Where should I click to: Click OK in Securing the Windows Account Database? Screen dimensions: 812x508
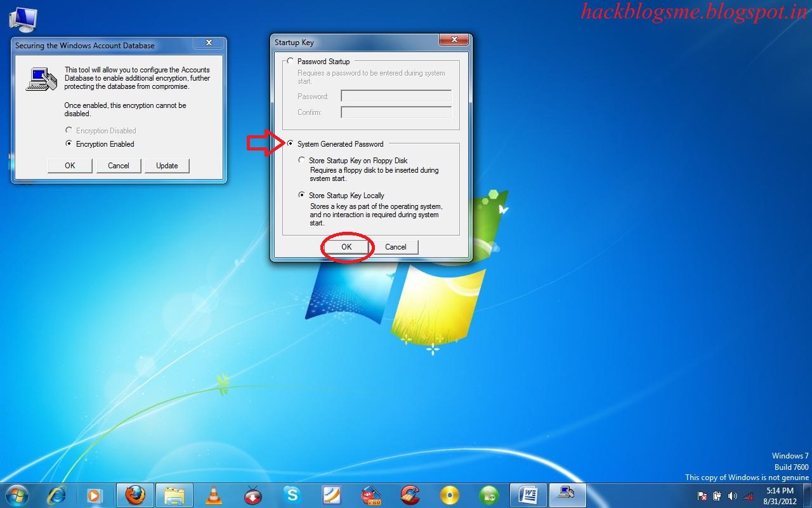(70, 166)
